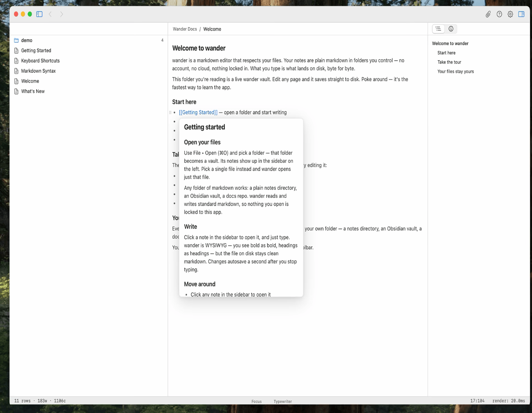Click the What's New file icon
The width and height of the screenshot is (532, 413).
(16, 91)
